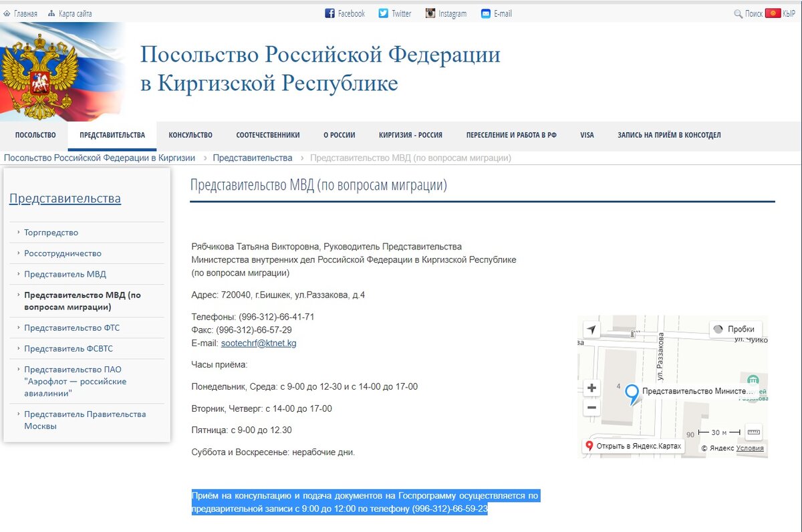This screenshot has width=802, height=532.
Task: Click the map geolocation arrow button
Action: tap(591, 329)
